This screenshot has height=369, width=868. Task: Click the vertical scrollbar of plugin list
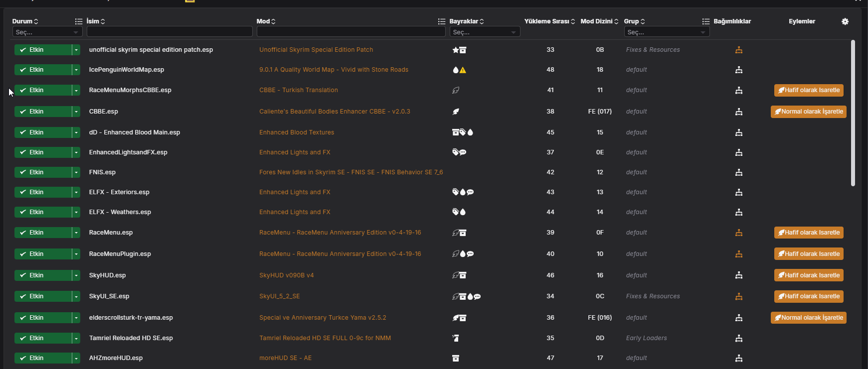tap(853, 113)
